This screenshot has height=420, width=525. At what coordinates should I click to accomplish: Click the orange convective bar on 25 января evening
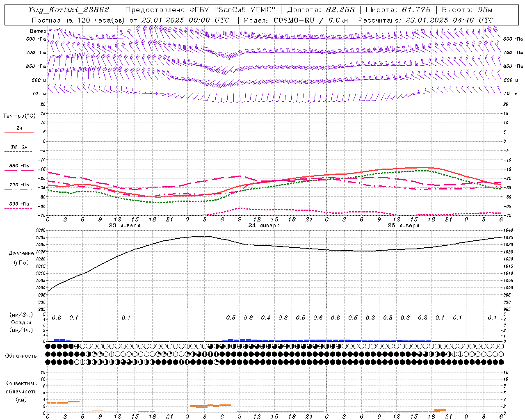(440, 410)
